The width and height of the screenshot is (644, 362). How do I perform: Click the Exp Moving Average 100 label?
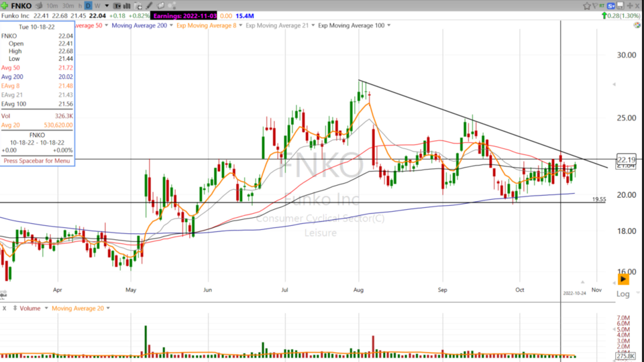pyautogui.click(x=351, y=25)
